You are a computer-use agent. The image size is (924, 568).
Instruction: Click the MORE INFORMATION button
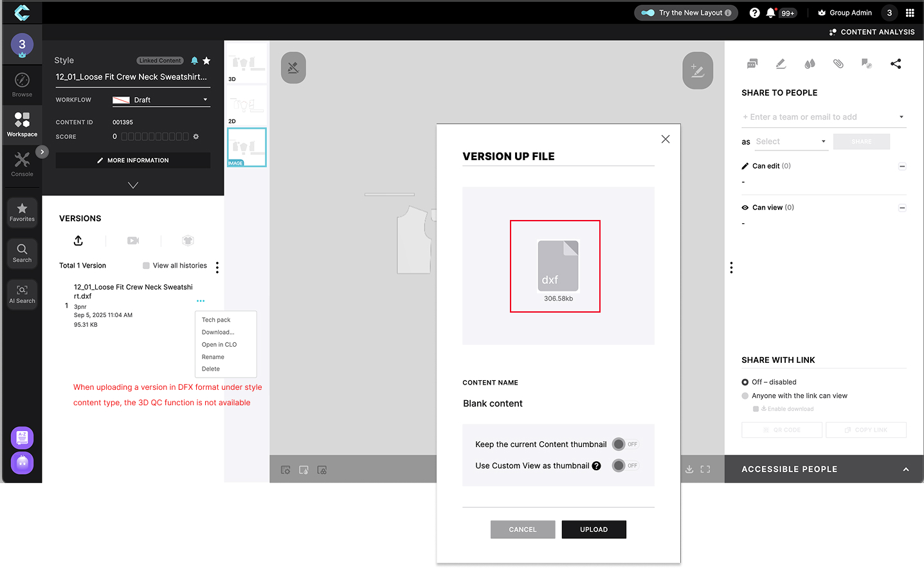[132, 160]
